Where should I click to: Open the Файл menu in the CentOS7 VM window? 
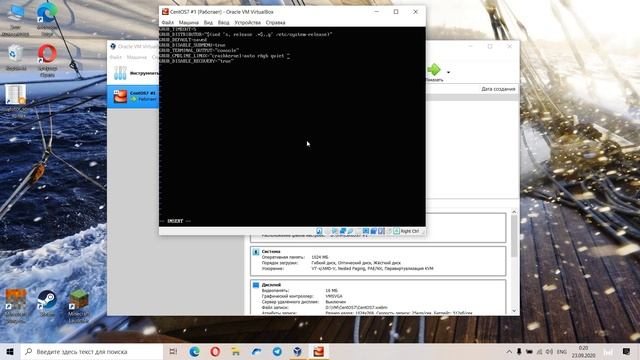[x=167, y=22]
